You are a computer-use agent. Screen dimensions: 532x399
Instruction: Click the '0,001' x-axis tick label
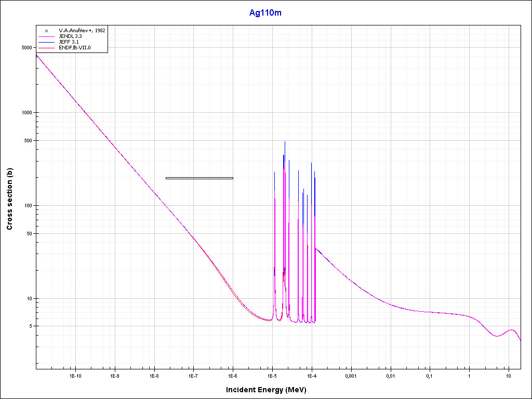click(351, 375)
